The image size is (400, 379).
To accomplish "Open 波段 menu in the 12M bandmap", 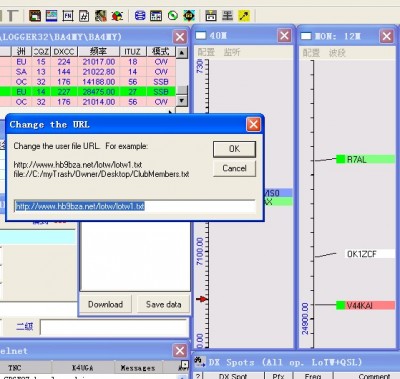I will click(x=337, y=53).
